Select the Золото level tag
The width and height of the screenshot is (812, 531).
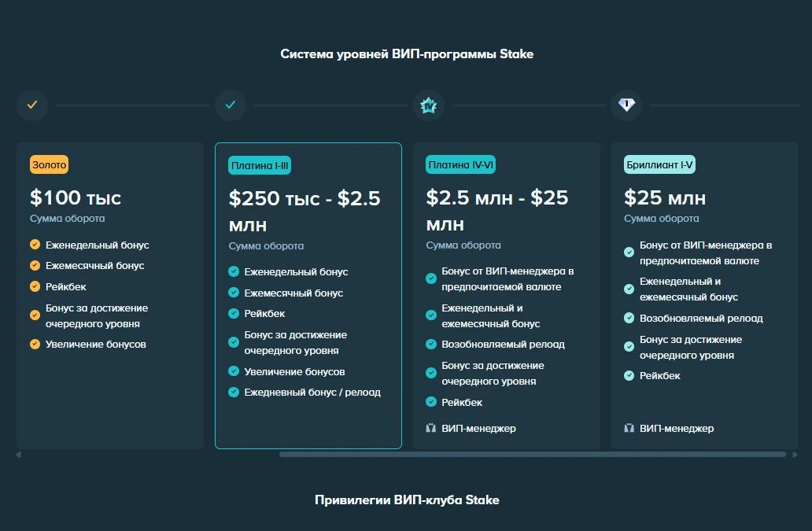50,164
